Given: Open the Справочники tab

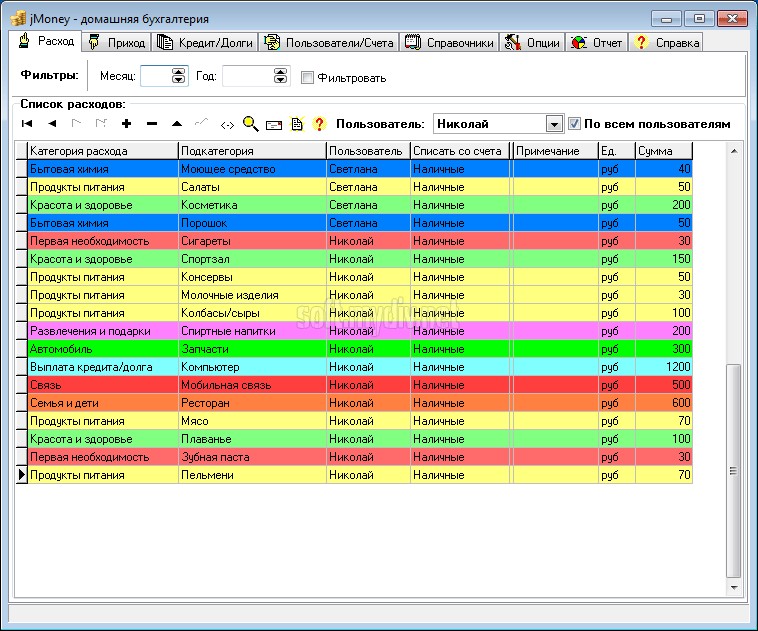Looking at the screenshot, I should [449, 43].
